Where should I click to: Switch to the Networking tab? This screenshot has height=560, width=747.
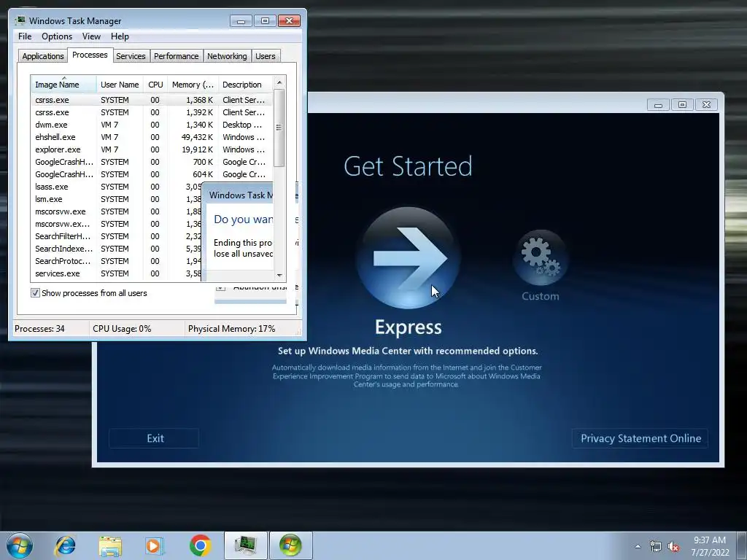coord(227,56)
